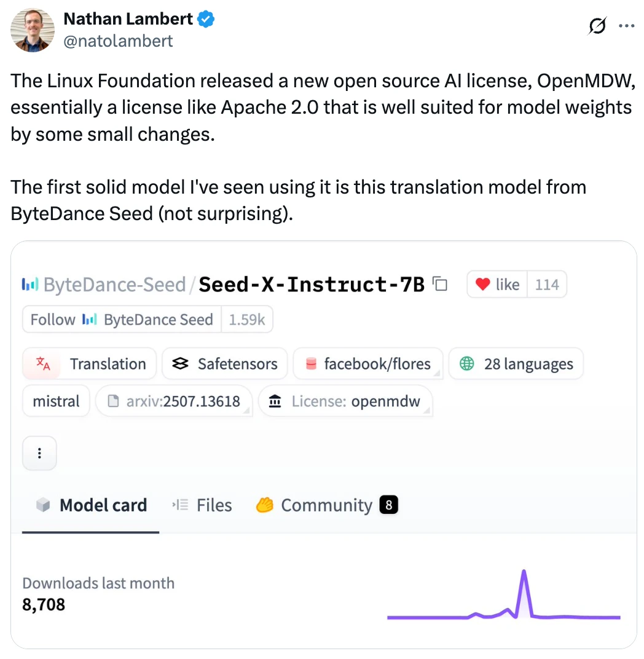Click the copy model name icon
Screen dimensions: 644x659
(440, 284)
